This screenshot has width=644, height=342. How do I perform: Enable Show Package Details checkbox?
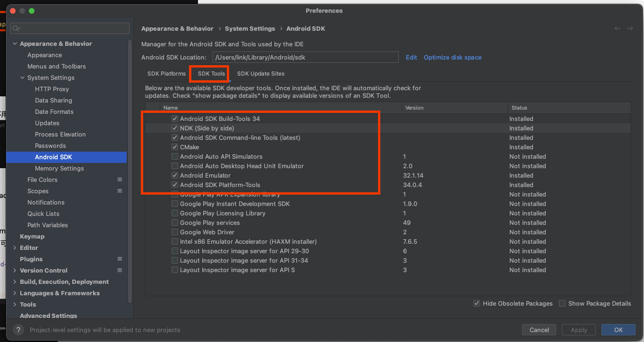pos(562,303)
